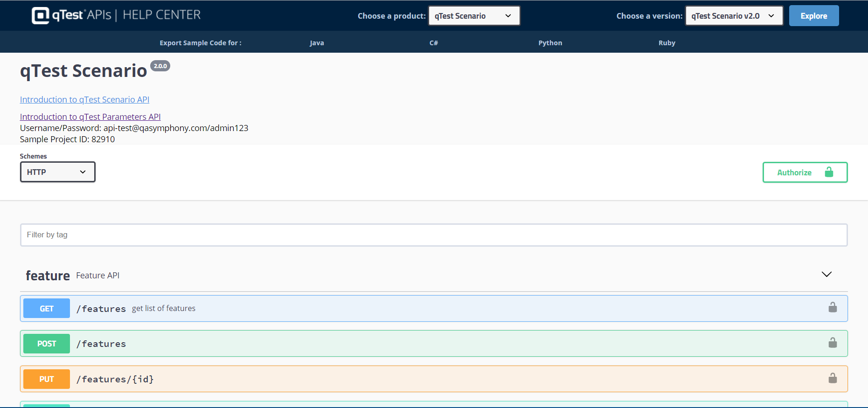
Task: Click lock icon on POST /features row
Action: click(833, 343)
